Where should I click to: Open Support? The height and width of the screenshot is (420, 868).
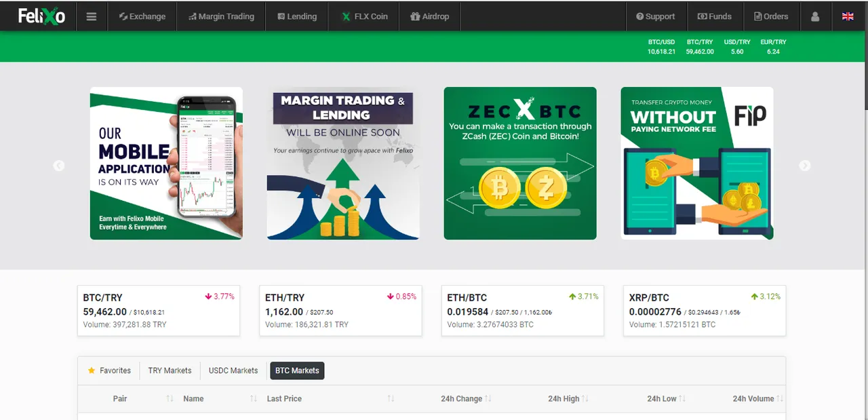tap(655, 16)
